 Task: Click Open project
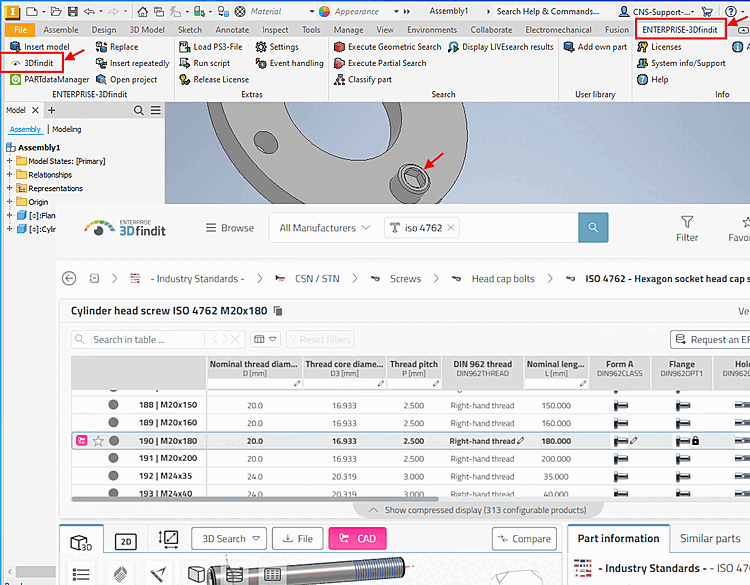pyautogui.click(x=126, y=79)
